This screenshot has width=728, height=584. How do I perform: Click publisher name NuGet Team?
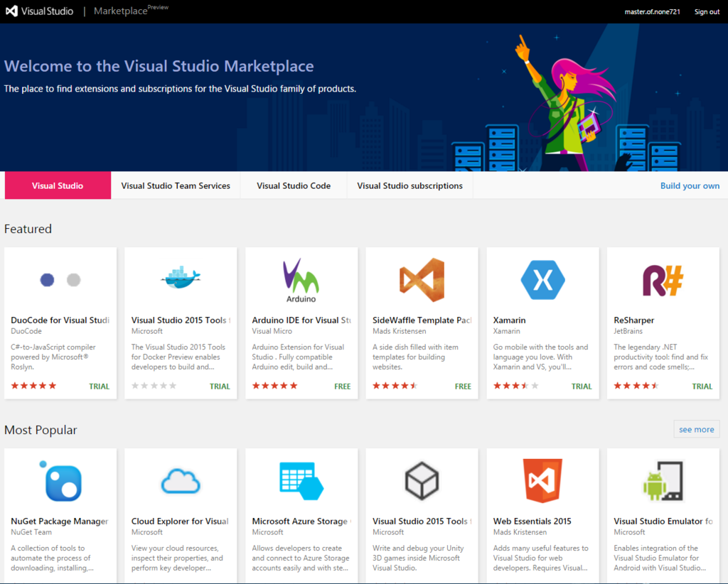tap(31, 533)
